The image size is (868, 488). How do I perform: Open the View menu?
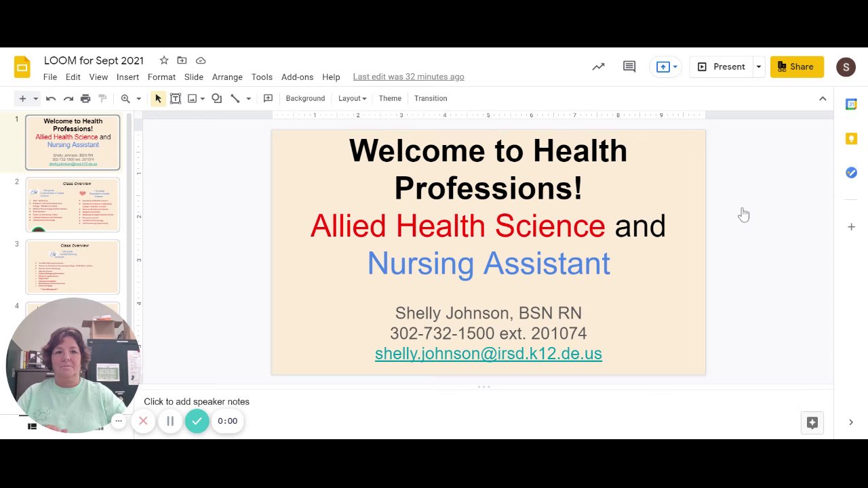pos(98,77)
